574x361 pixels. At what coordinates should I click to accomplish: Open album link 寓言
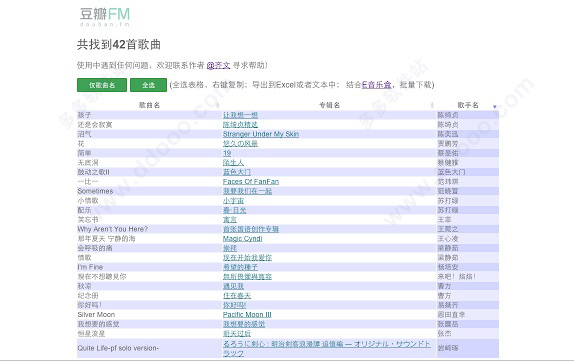[230, 220]
